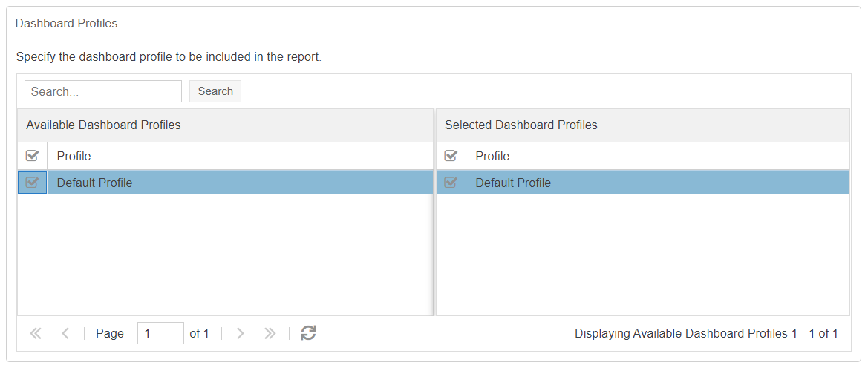Click the Dashboard Profiles section title
The image size is (868, 368).
(x=66, y=23)
